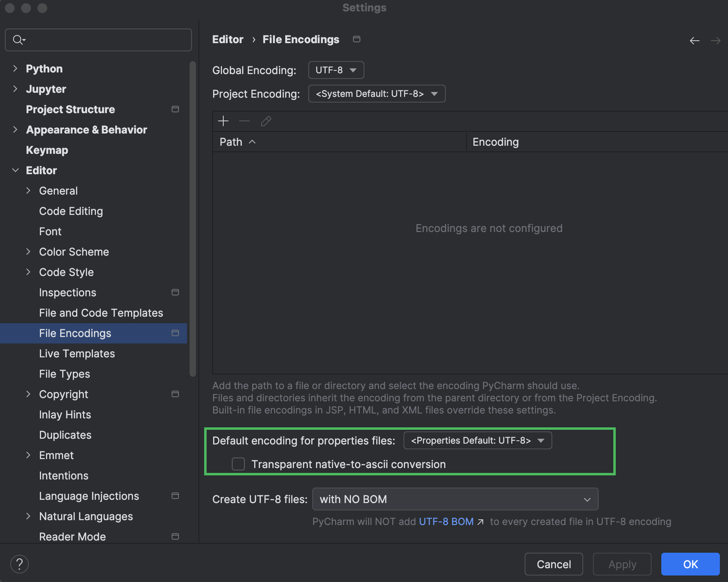Expand the Jupyter settings node
This screenshot has width=728, height=582.
coord(15,89)
